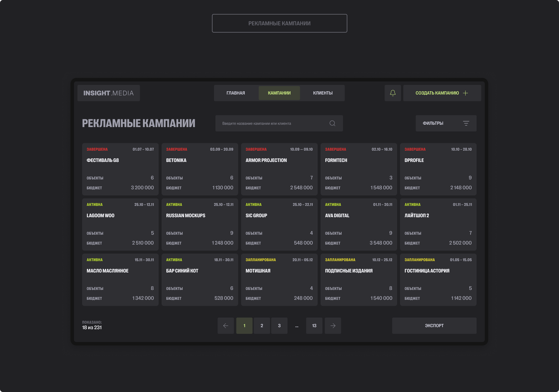Open the КЛИЕНТЫ tab
Viewport: 559px width, 392px height.
click(322, 93)
